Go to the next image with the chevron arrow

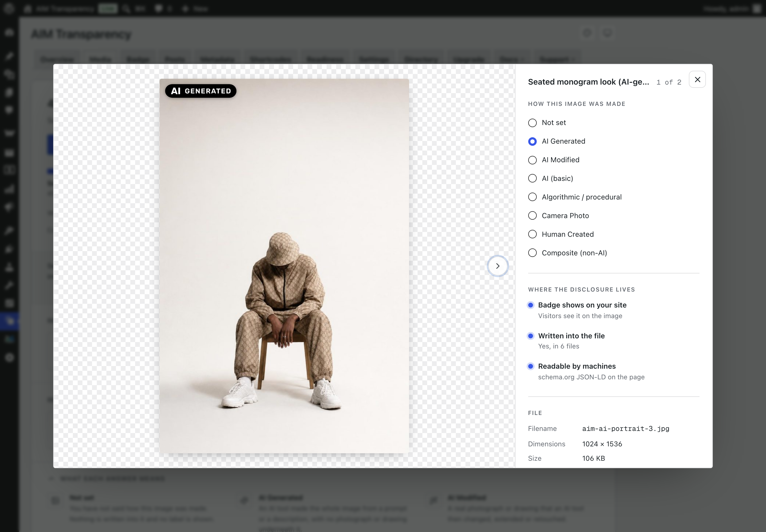click(497, 266)
